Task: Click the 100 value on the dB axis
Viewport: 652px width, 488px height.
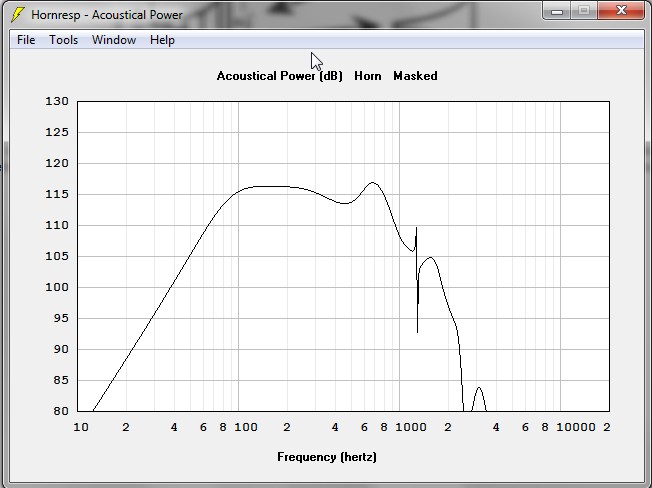Action: [57, 287]
